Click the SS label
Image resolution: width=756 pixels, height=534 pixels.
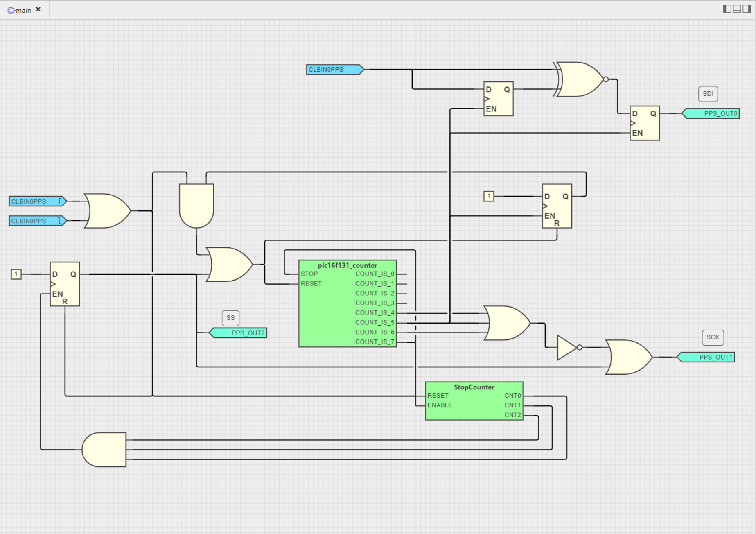pyautogui.click(x=230, y=318)
